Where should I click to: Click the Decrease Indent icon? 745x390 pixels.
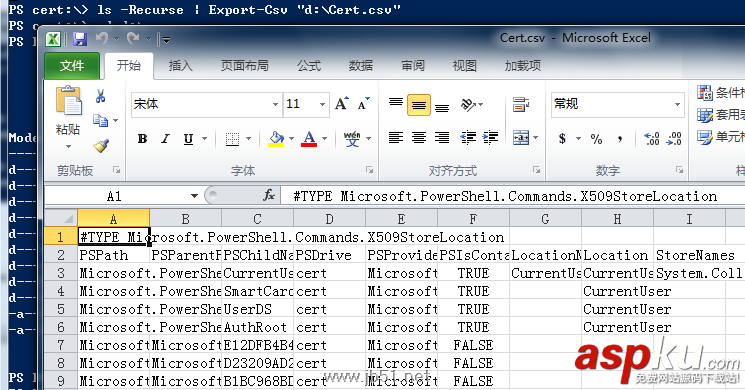tap(468, 138)
